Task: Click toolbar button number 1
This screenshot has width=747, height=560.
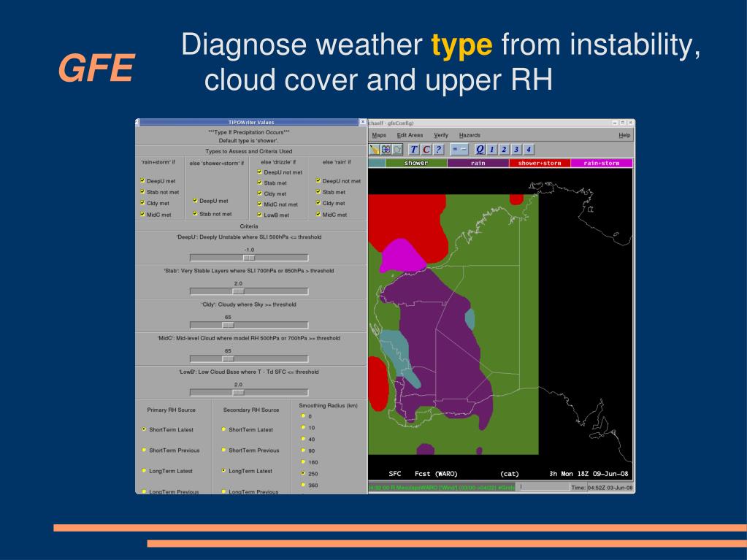Action: click(491, 150)
